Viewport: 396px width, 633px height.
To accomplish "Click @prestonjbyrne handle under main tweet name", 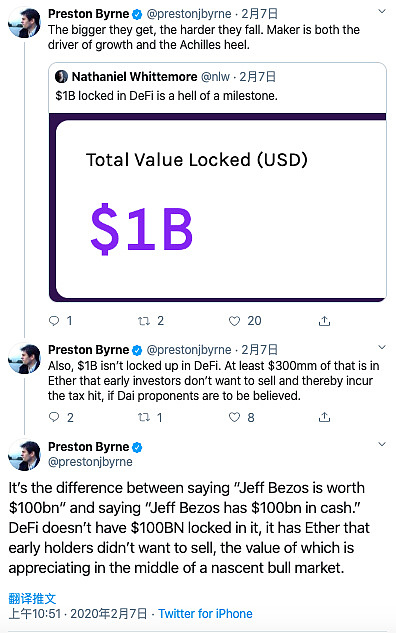I will click(x=90, y=462).
